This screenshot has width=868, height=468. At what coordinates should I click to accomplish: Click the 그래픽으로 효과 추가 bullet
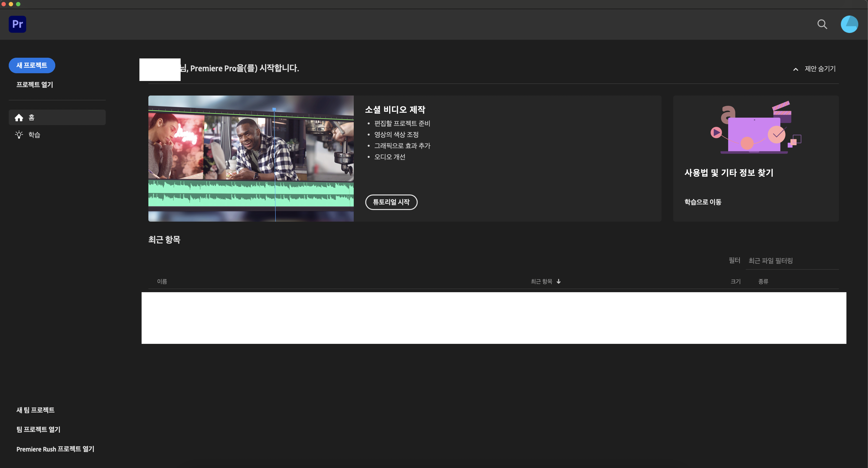pos(402,146)
